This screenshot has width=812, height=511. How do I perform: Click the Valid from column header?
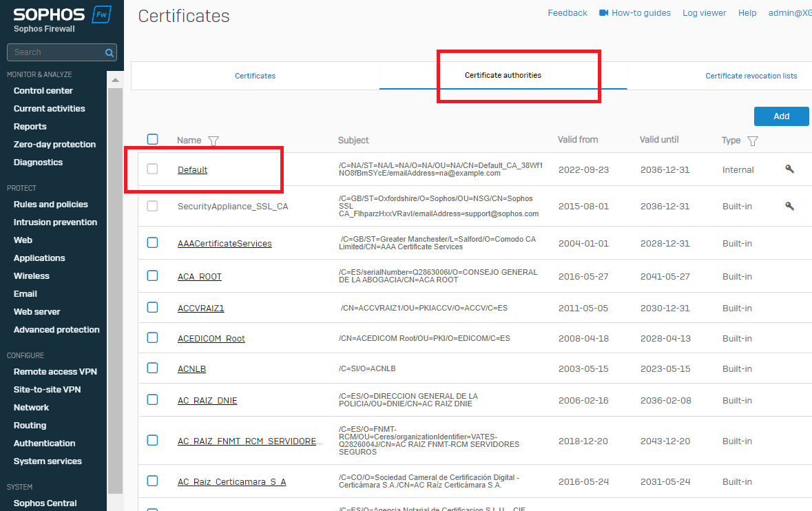point(577,140)
